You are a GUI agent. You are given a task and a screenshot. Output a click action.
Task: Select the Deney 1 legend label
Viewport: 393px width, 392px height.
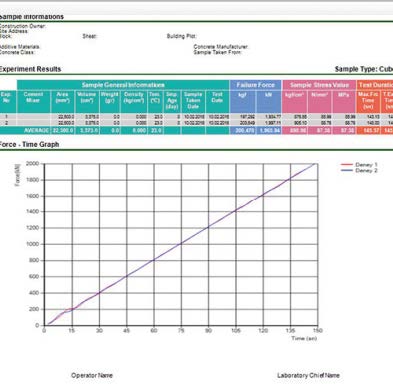click(x=366, y=165)
